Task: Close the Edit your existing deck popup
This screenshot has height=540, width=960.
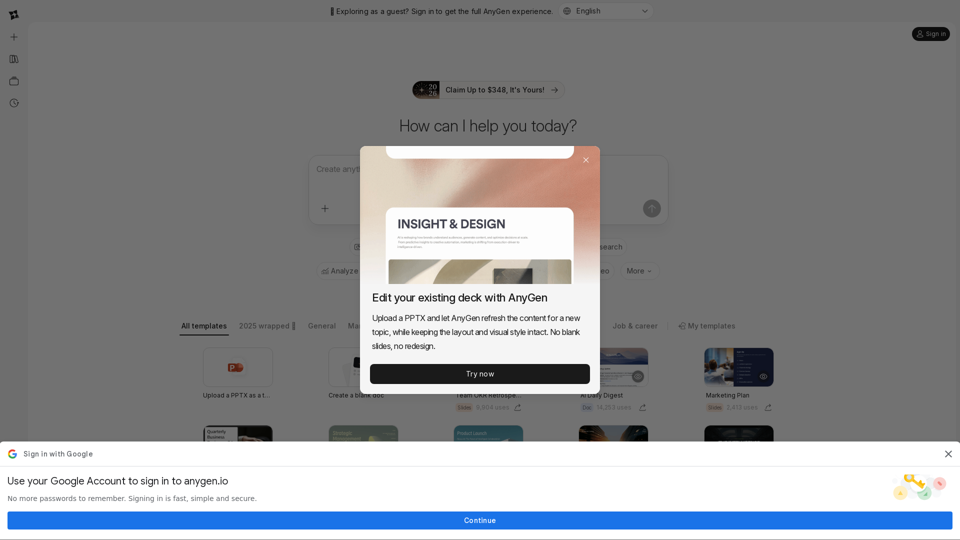Action: (586, 160)
